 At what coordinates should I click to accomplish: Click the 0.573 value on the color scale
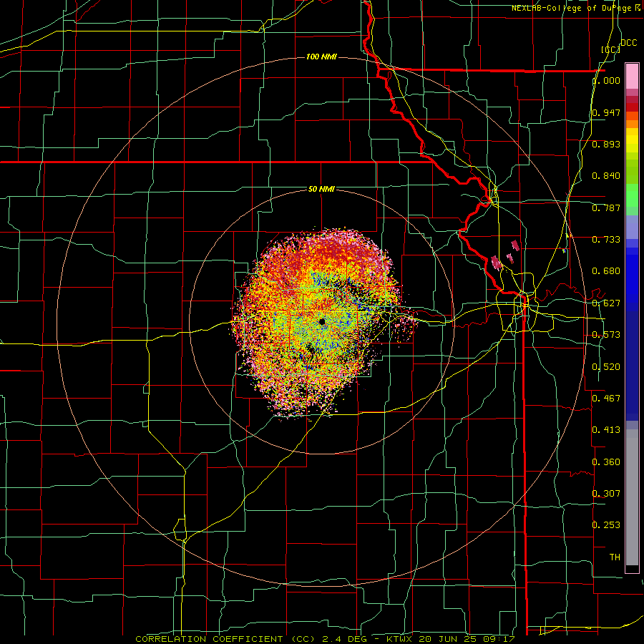pyautogui.click(x=606, y=335)
